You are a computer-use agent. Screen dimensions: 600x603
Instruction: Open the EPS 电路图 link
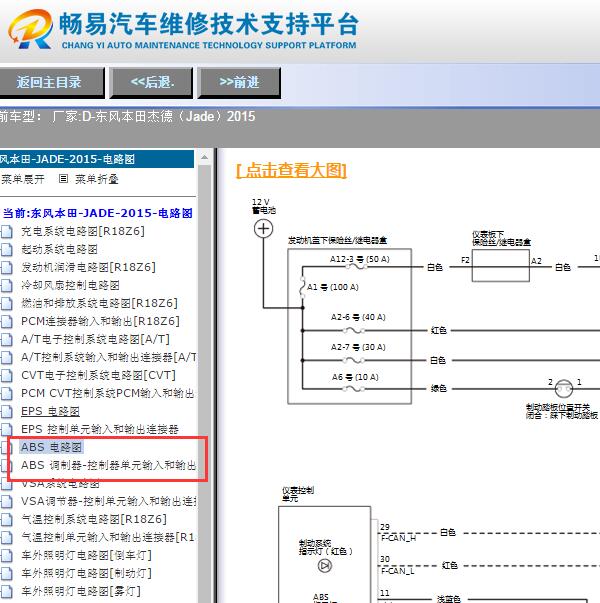point(50,411)
